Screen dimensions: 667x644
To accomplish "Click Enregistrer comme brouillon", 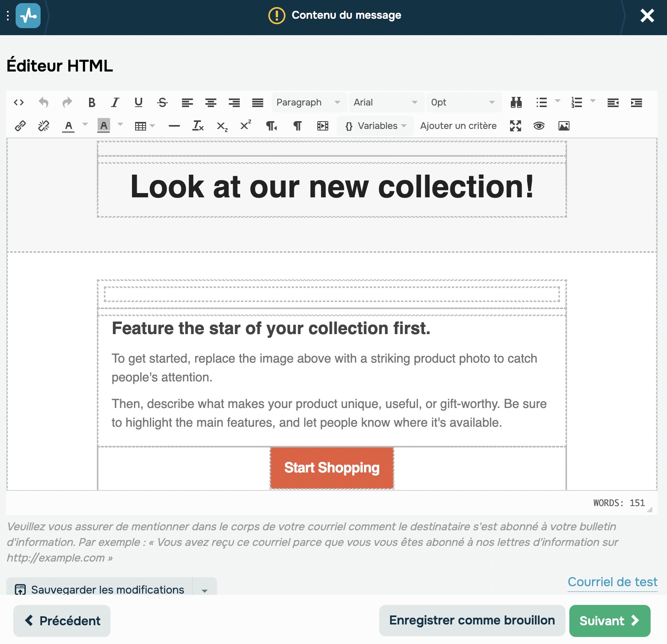I will (472, 621).
